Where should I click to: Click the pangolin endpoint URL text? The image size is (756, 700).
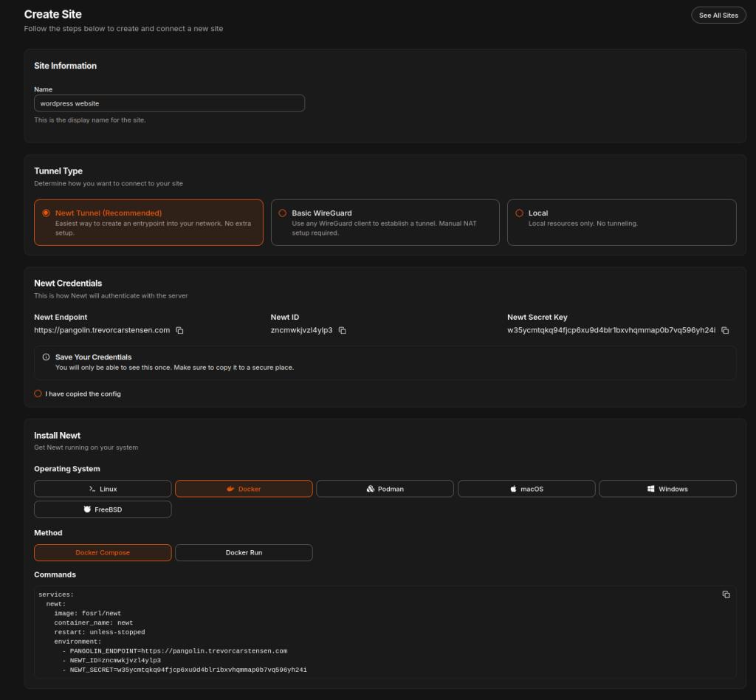pyautogui.click(x=102, y=330)
